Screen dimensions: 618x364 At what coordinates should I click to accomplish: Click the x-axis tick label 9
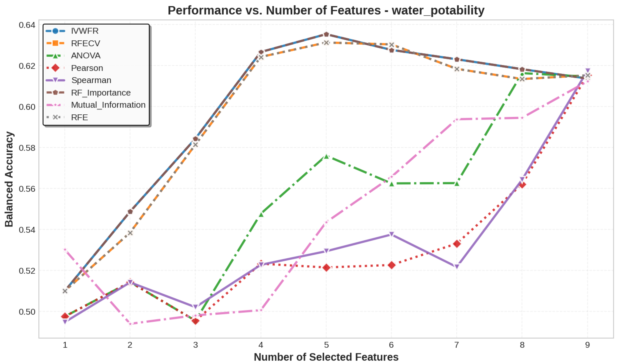click(587, 345)
